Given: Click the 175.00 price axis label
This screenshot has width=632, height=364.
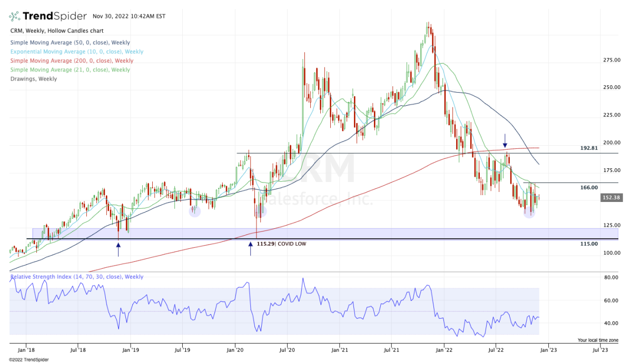Looking at the screenshot, I should [611, 170].
